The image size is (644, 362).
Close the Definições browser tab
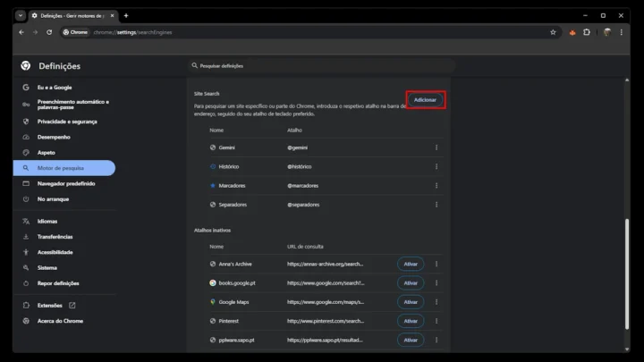click(112, 15)
